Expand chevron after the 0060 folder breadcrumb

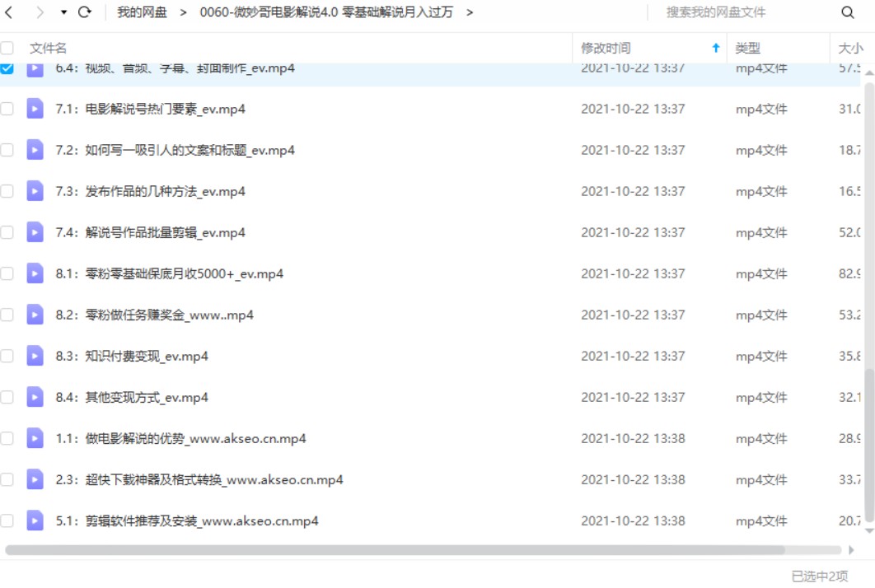470,12
